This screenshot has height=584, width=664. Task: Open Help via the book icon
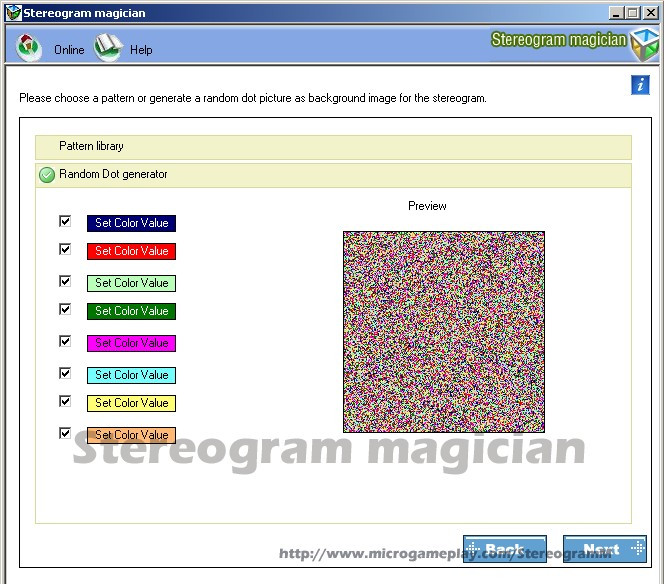tap(108, 47)
